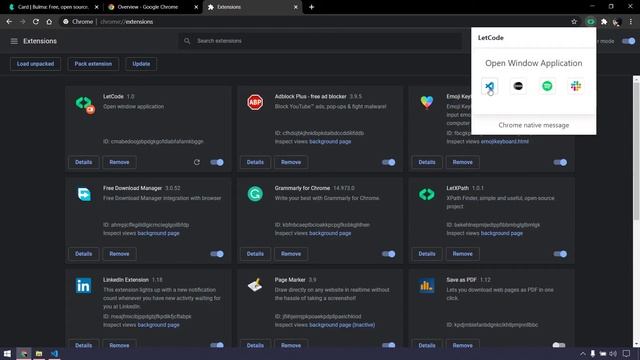Click the Load unpacked button
Viewport: 640px width, 360px height.
36,64
